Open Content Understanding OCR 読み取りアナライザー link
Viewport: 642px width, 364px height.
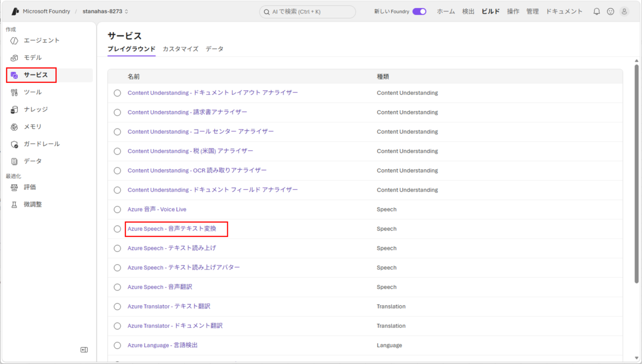click(197, 170)
